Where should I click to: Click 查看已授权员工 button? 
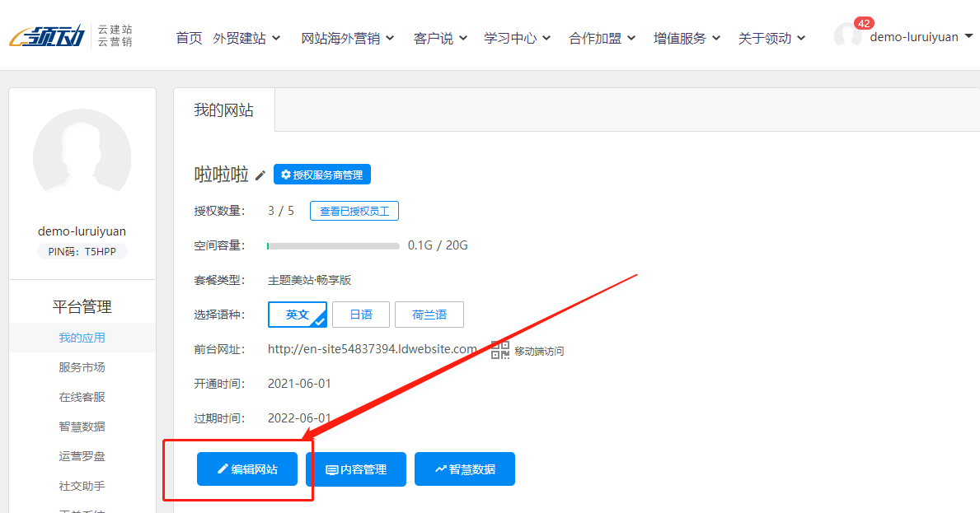pos(354,211)
